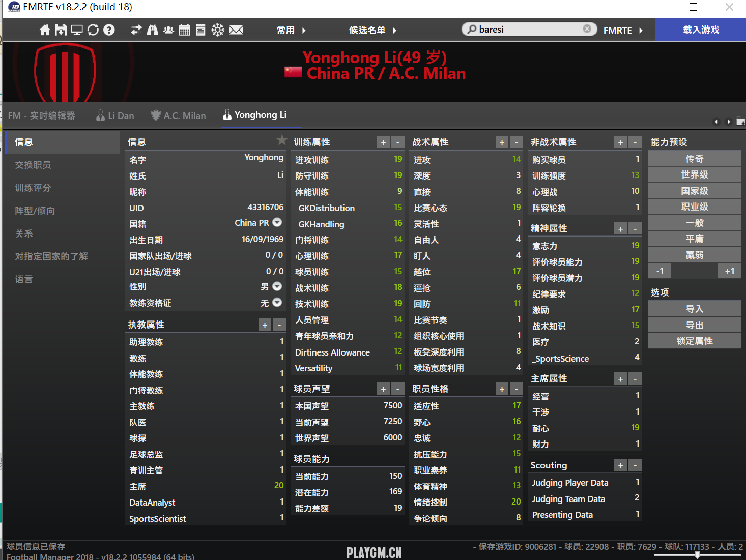
Task: Open the Help question mark icon
Action: click(x=109, y=30)
